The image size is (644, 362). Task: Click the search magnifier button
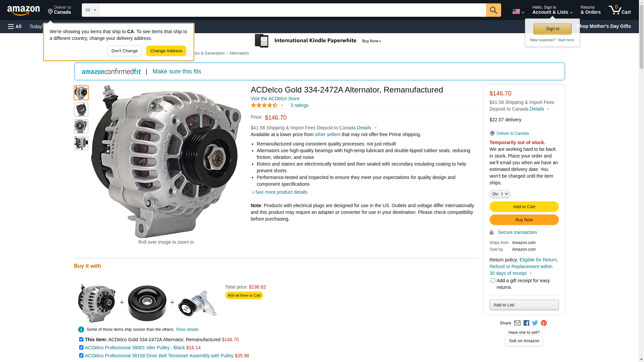coord(493,10)
